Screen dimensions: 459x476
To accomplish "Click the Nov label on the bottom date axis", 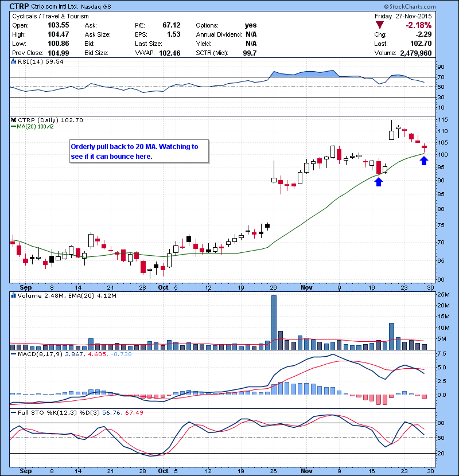I will click(306, 471).
